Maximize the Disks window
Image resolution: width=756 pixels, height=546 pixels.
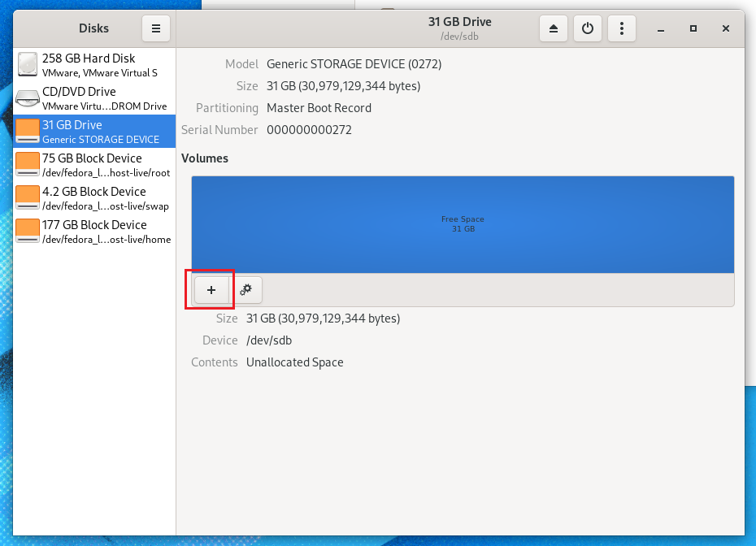[x=693, y=28]
